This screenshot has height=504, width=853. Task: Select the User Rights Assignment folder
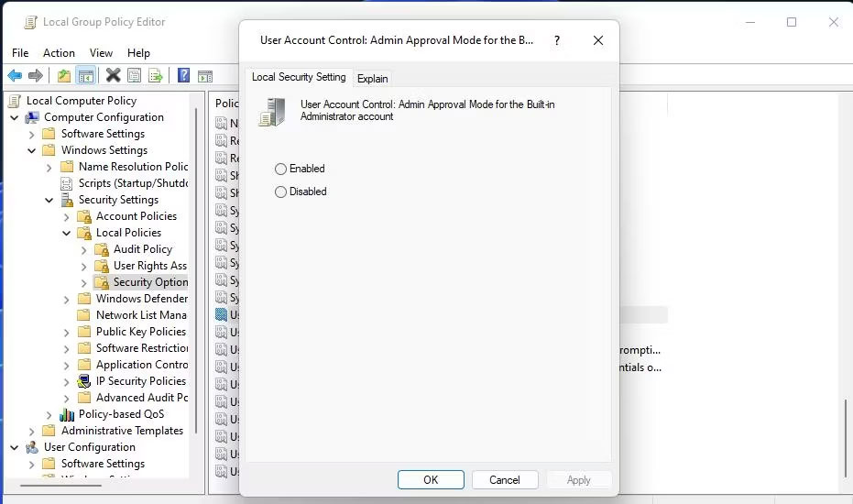150,266
